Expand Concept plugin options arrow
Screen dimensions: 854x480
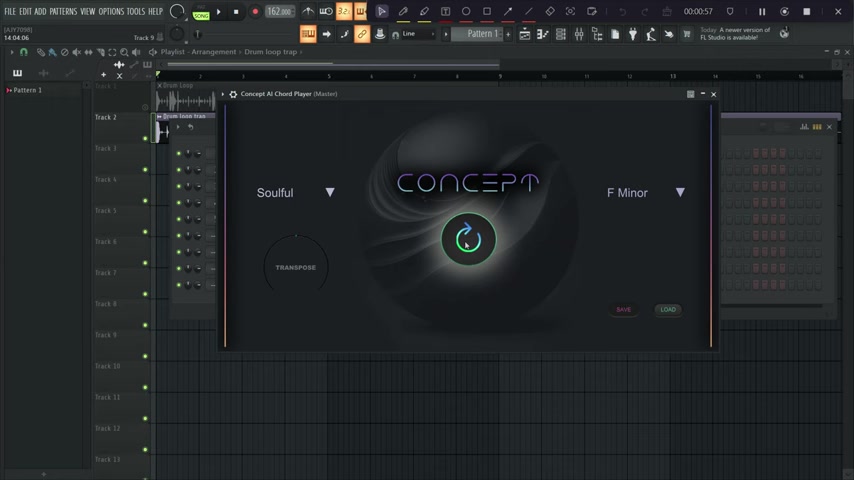[223, 94]
